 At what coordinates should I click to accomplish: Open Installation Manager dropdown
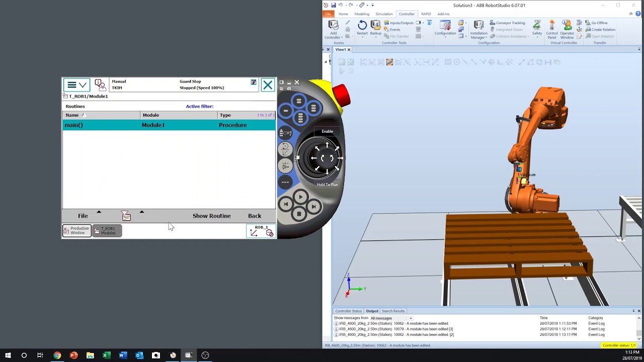[478, 30]
